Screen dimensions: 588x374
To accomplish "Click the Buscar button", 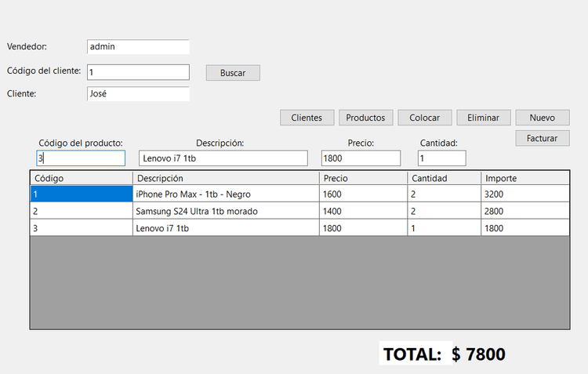I will (x=233, y=73).
